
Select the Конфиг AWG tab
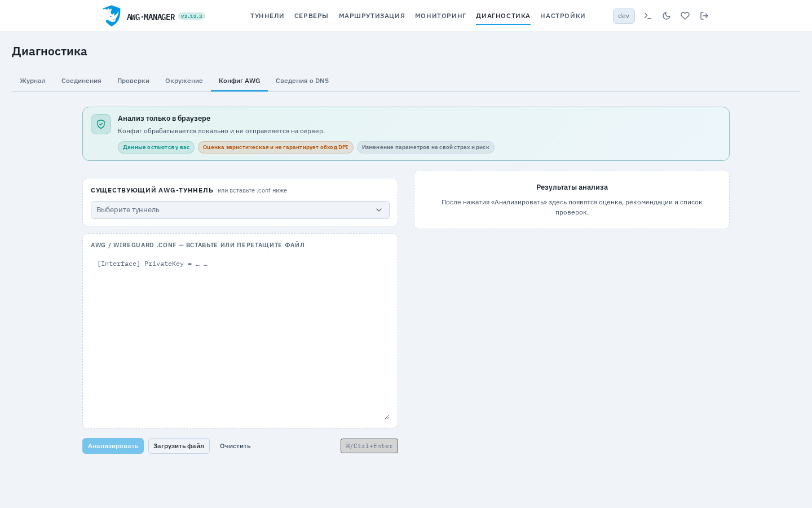point(239,81)
